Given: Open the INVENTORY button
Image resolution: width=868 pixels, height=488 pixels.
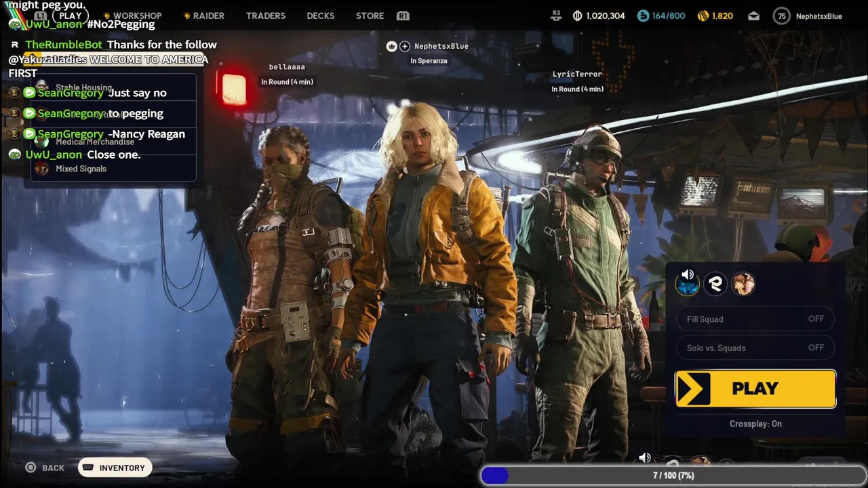Looking at the screenshot, I should pos(115,468).
